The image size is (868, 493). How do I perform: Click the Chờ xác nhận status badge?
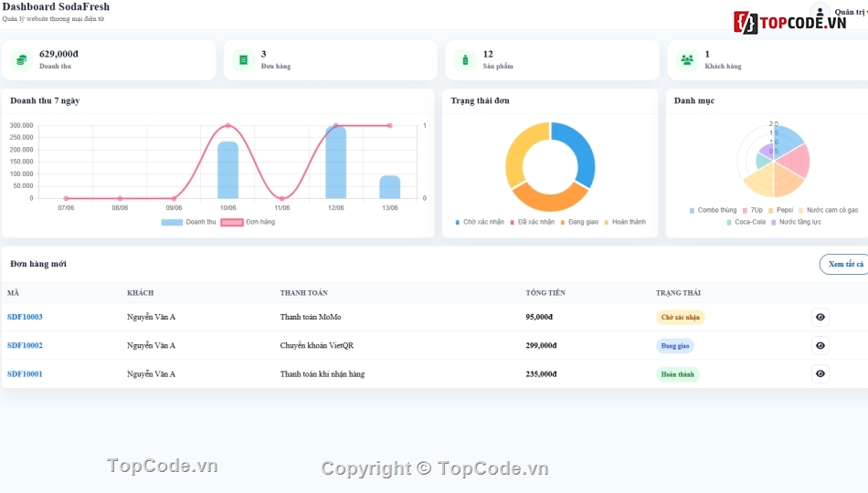[681, 317]
